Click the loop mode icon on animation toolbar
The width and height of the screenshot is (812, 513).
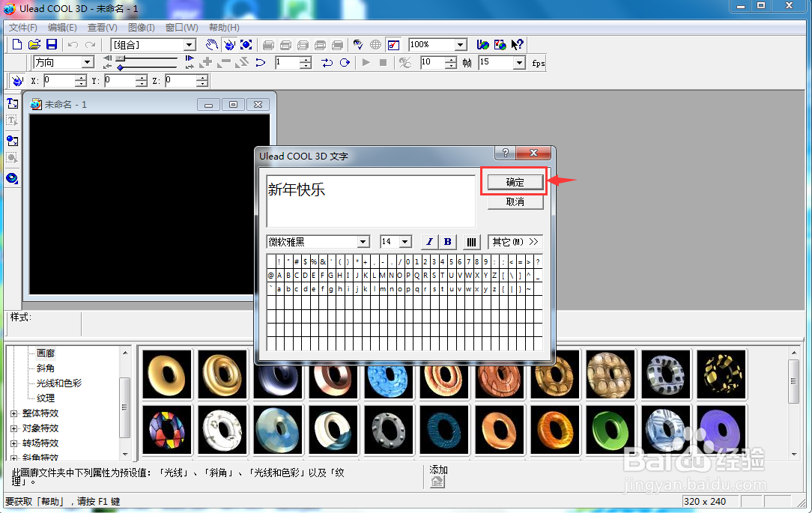click(345, 63)
